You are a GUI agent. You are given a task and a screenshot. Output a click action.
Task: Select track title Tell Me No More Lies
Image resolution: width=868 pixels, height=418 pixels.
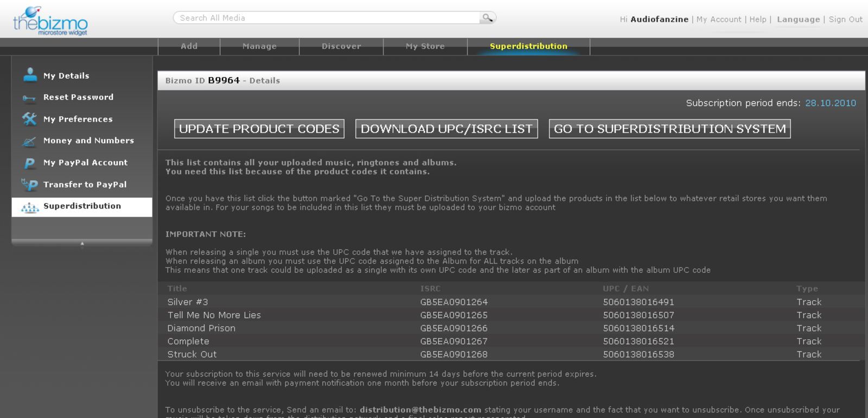tap(214, 315)
